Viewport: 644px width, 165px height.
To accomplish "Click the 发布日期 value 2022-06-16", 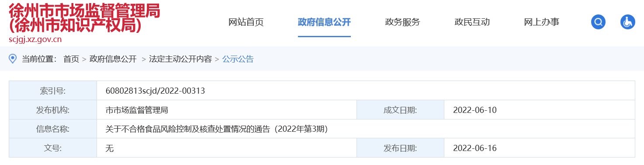I will coord(475,148).
